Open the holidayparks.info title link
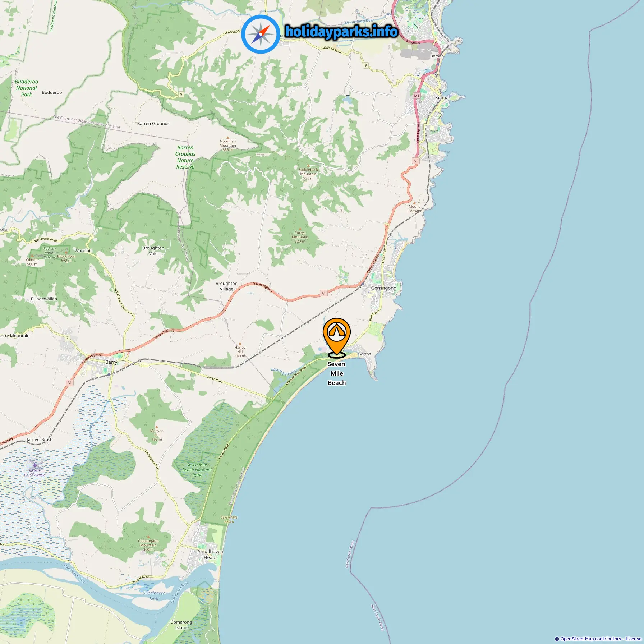Viewport: 644px width, 644px height. coord(341,32)
